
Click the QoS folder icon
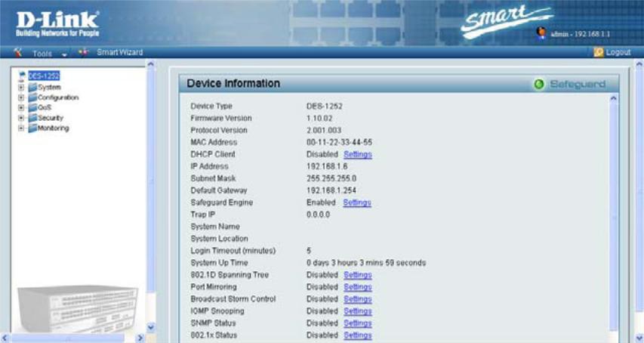pyautogui.click(x=32, y=107)
